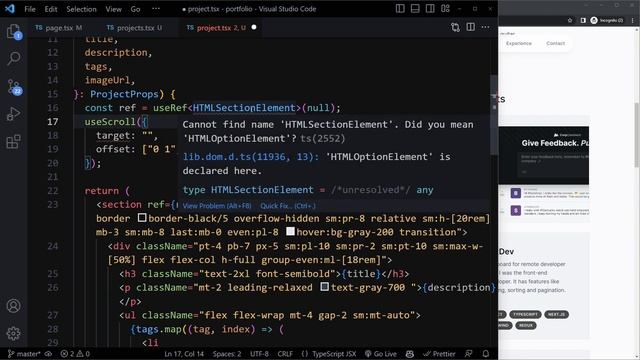Open Customize Layout icon in title bar
640x360 pixels.
pos(445,9)
